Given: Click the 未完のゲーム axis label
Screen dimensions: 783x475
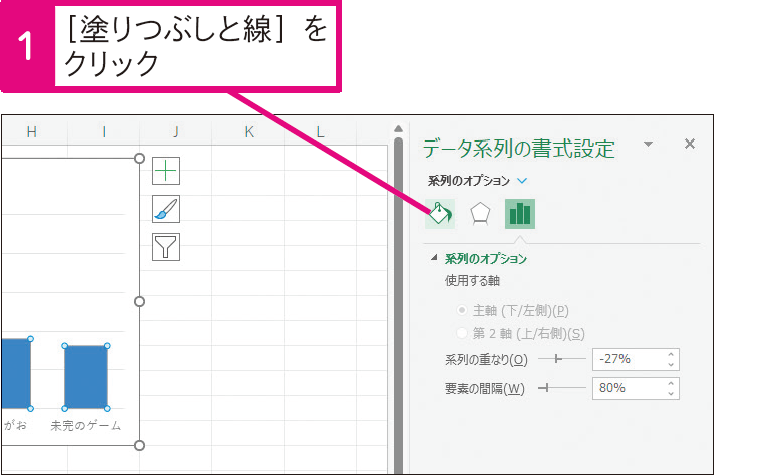Looking at the screenshot, I should 86,426.
